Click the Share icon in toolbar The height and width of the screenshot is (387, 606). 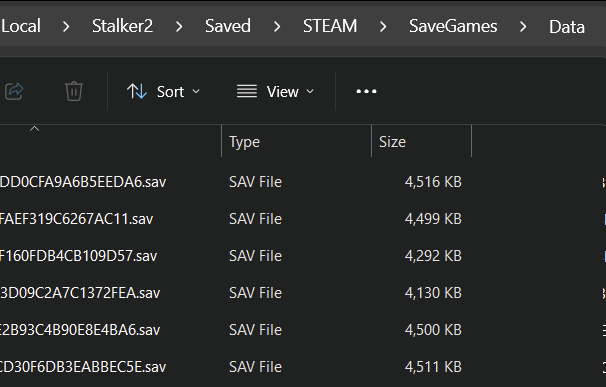(14, 92)
